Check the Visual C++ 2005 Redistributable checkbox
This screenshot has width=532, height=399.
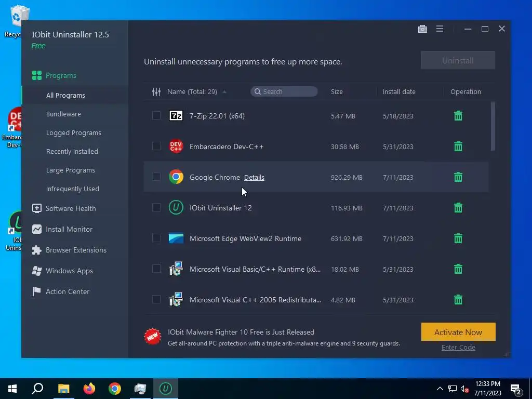(156, 300)
